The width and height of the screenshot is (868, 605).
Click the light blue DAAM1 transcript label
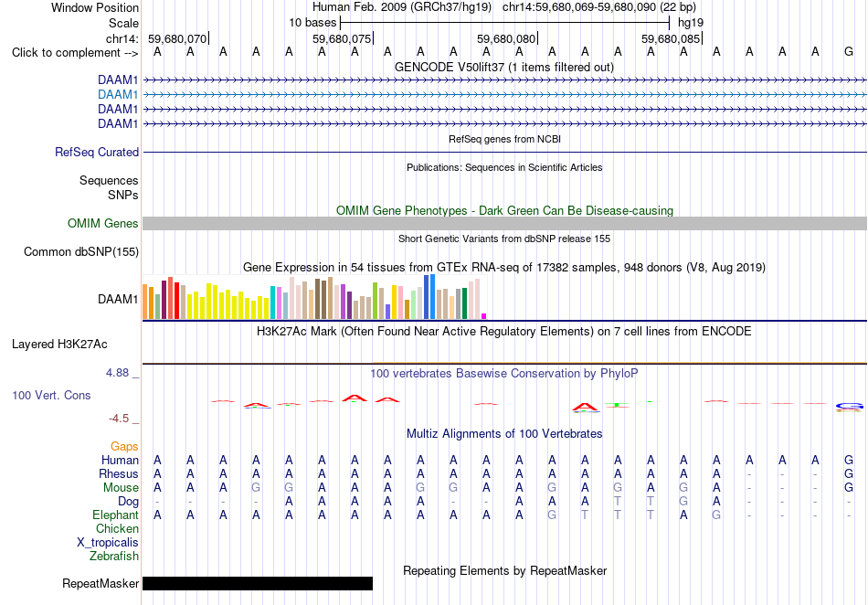(118, 95)
